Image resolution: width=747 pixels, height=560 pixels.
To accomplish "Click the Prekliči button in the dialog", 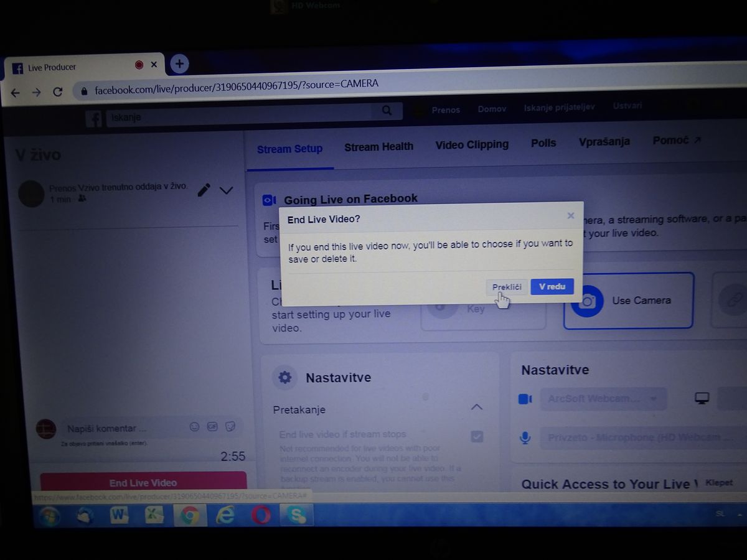I will click(x=506, y=287).
